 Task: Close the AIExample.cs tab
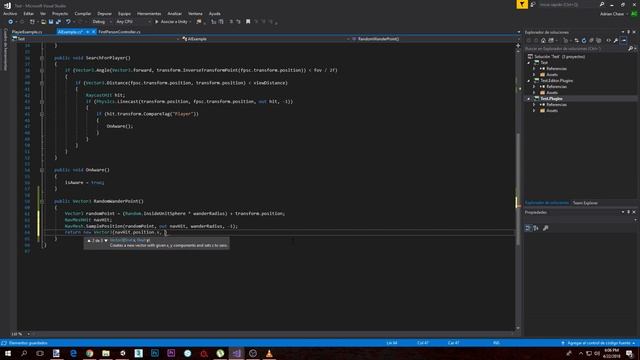coord(93,32)
